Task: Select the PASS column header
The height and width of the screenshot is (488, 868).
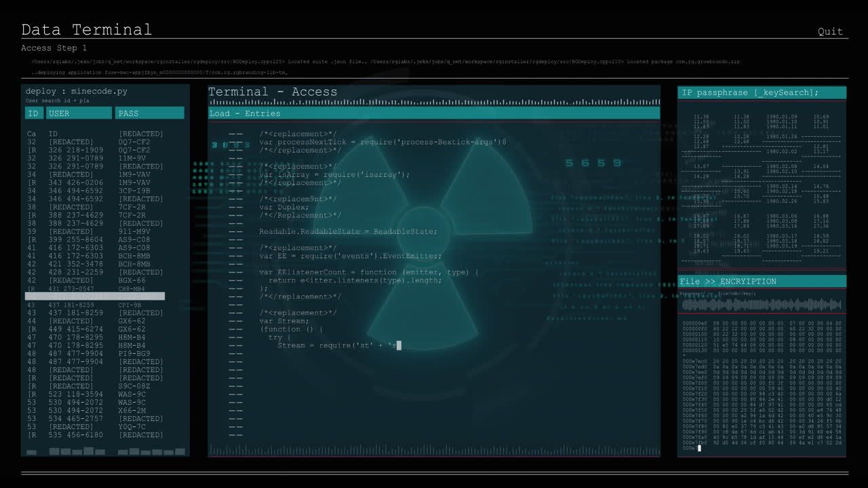Action: pyautogui.click(x=149, y=113)
